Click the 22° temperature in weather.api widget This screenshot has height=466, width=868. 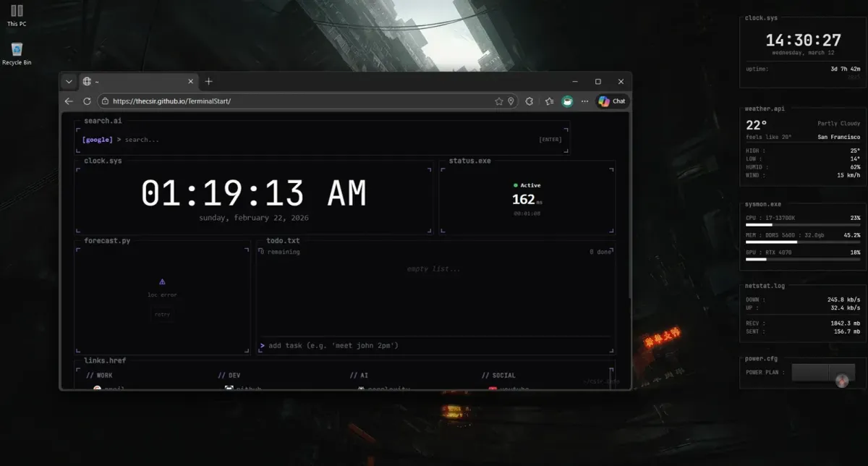coord(757,124)
